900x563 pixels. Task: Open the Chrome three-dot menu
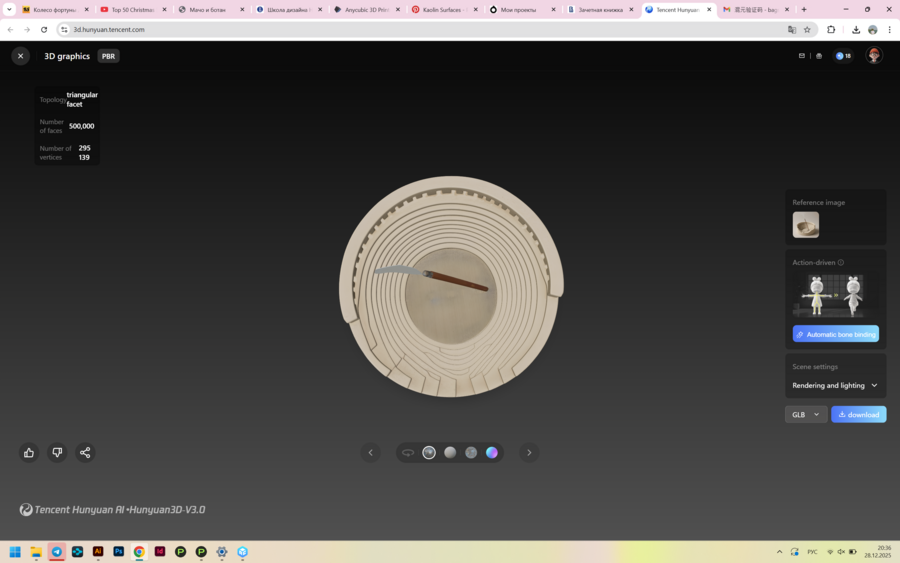pos(890,29)
